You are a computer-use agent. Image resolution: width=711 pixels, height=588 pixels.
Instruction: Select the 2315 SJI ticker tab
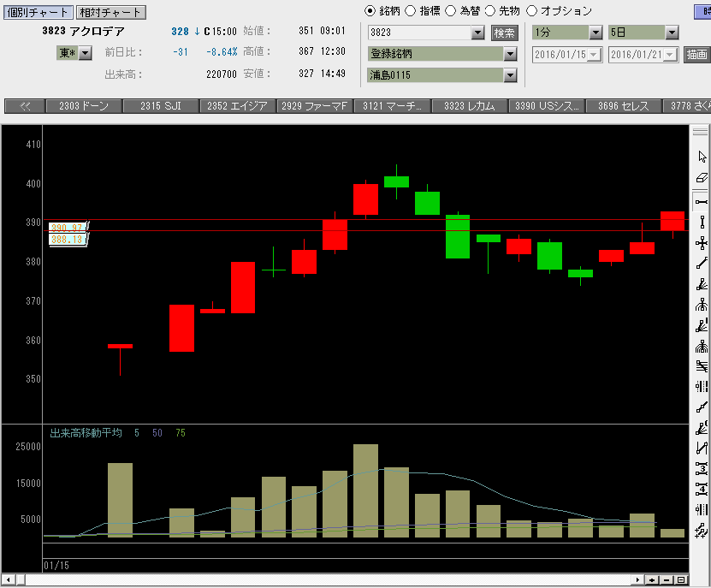[161, 106]
